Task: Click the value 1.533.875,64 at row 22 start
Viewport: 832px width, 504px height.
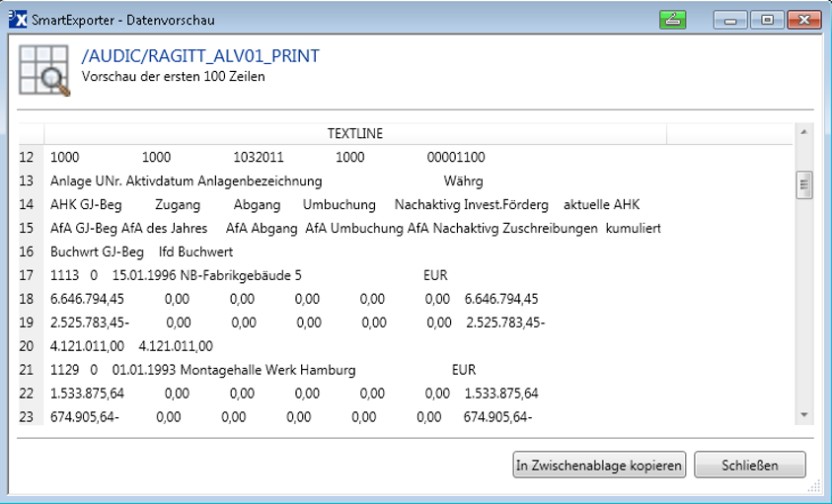Action: [87, 394]
